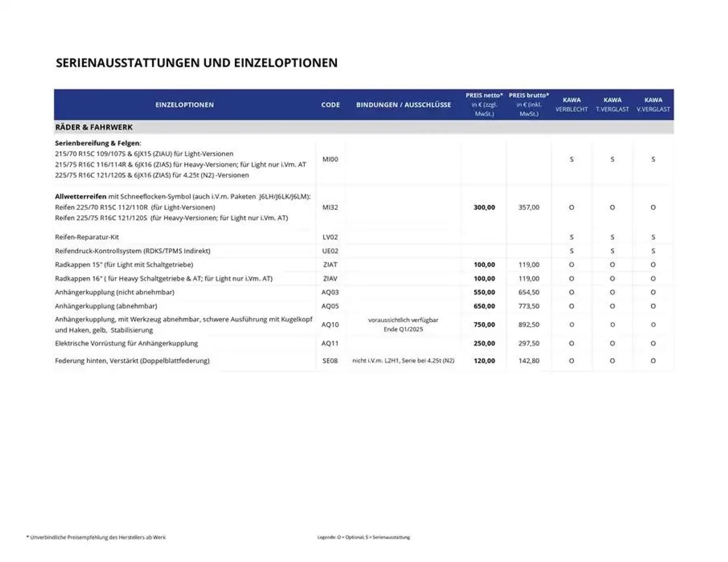Click code 'UE02'

(x=330, y=251)
